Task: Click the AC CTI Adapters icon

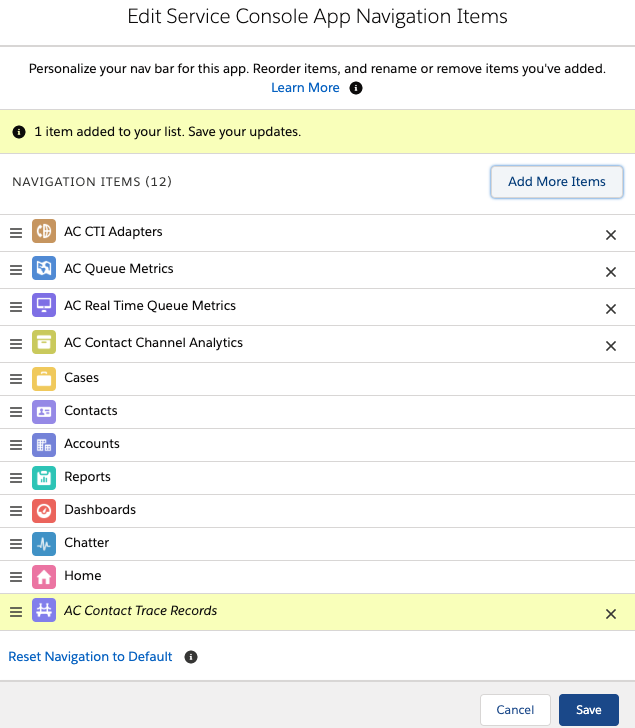Action: coord(44,231)
